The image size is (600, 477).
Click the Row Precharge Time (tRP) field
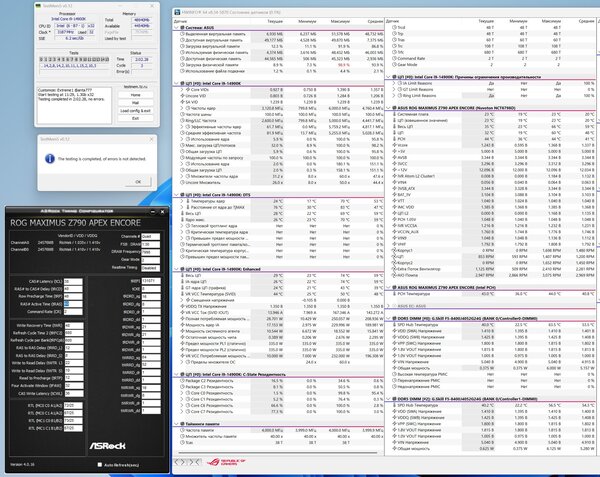coord(73,296)
